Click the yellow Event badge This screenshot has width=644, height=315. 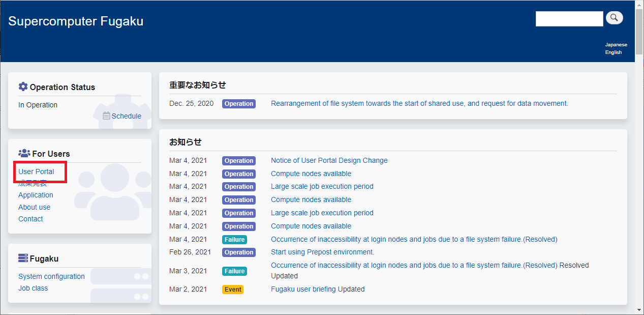coord(233,290)
